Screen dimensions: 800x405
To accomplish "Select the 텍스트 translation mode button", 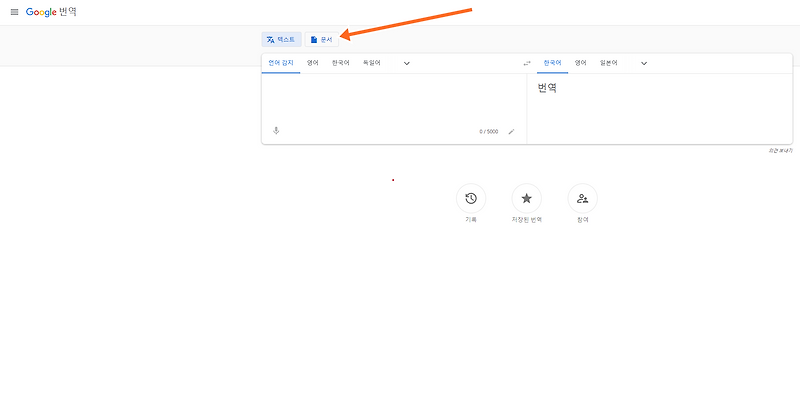I will coord(281,39).
